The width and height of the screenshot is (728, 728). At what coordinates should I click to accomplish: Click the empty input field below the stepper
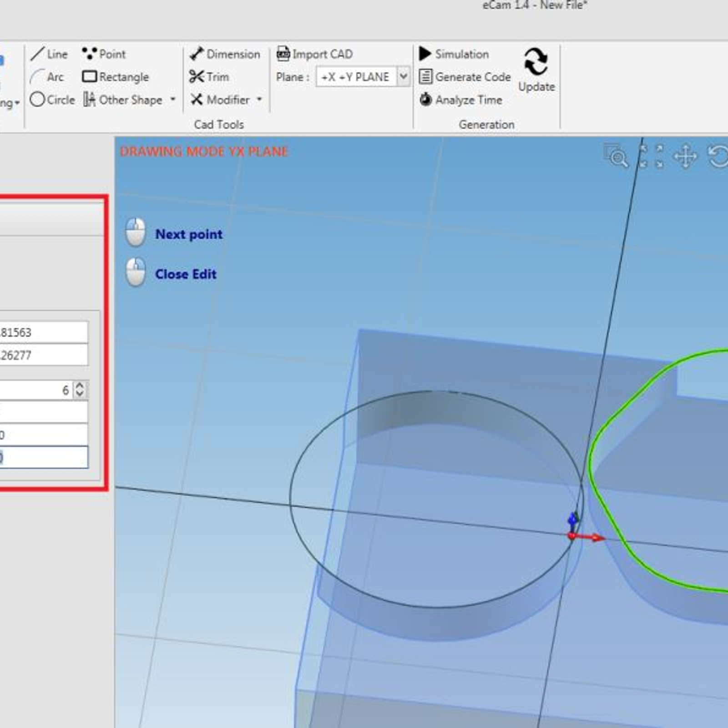[x=44, y=412]
